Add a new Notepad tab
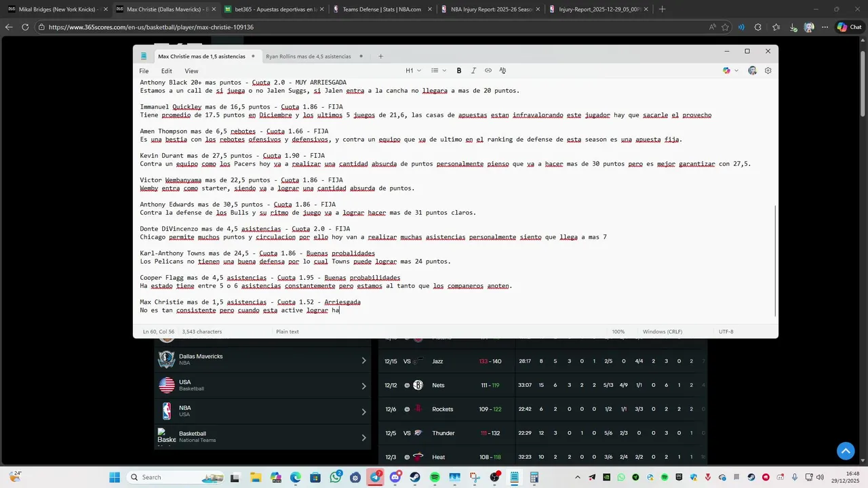868x488 pixels. pos(381,56)
